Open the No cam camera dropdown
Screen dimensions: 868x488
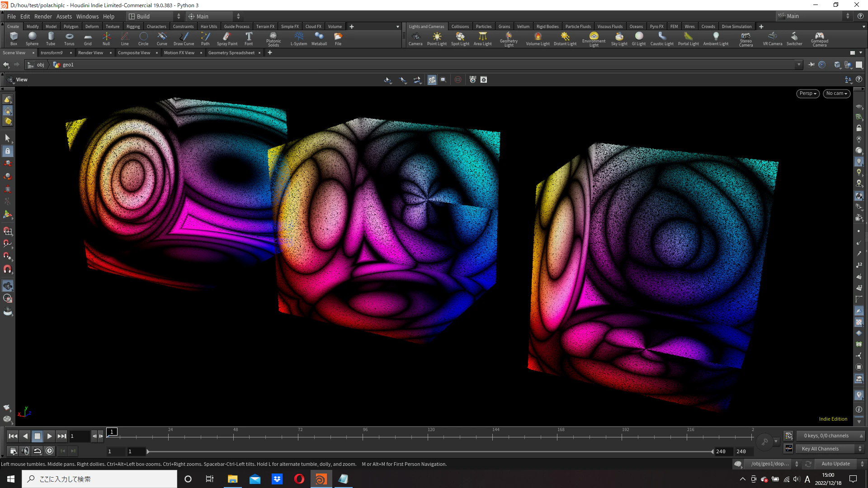836,94
